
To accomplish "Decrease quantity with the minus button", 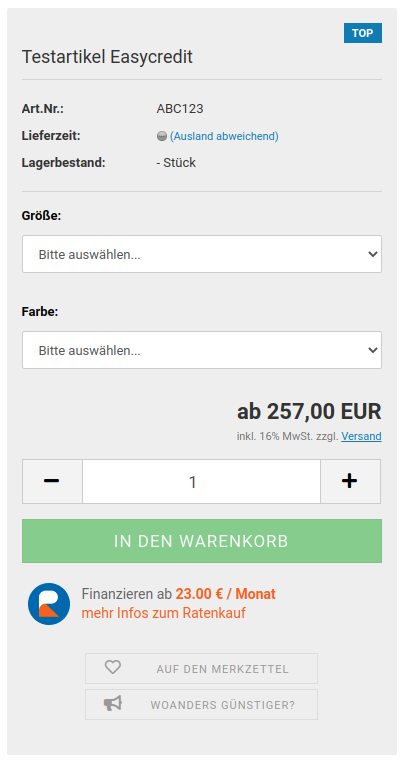I will point(52,481).
